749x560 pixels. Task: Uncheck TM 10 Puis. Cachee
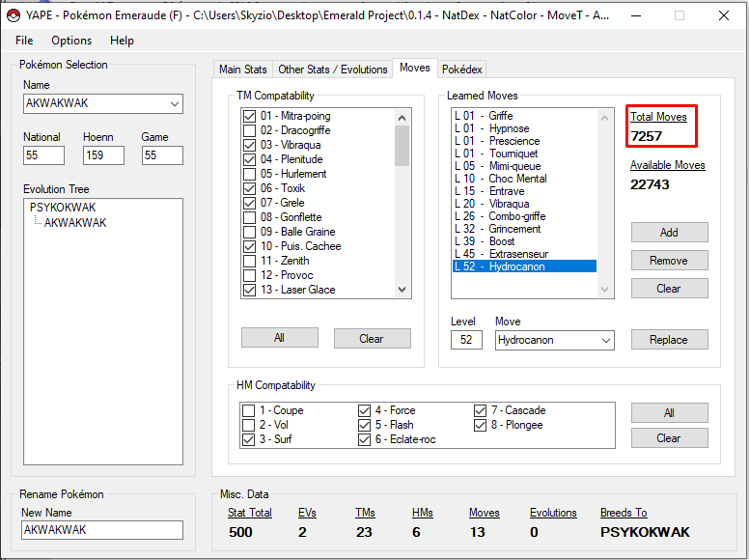(249, 246)
